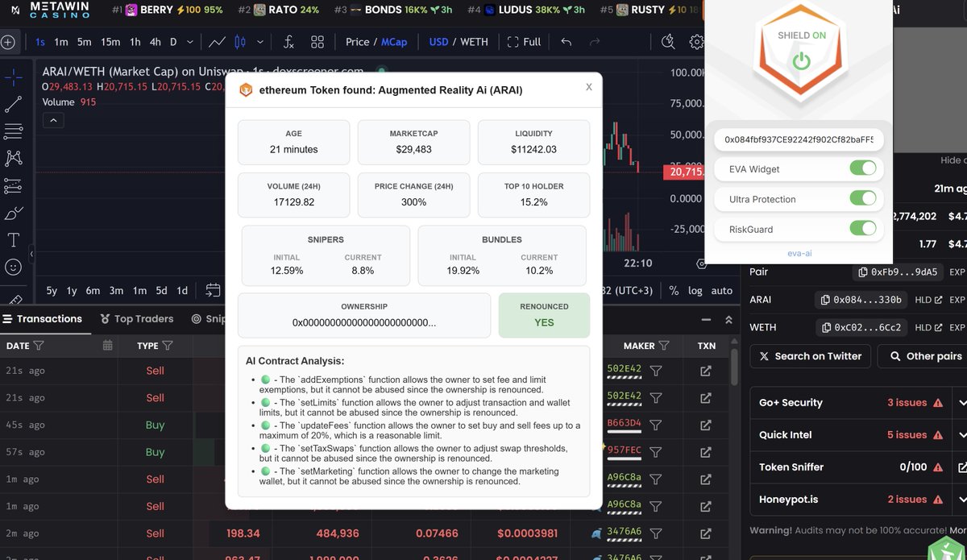Open the Transactions tab
The height and width of the screenshot is (560, 967).
point(43,319)
